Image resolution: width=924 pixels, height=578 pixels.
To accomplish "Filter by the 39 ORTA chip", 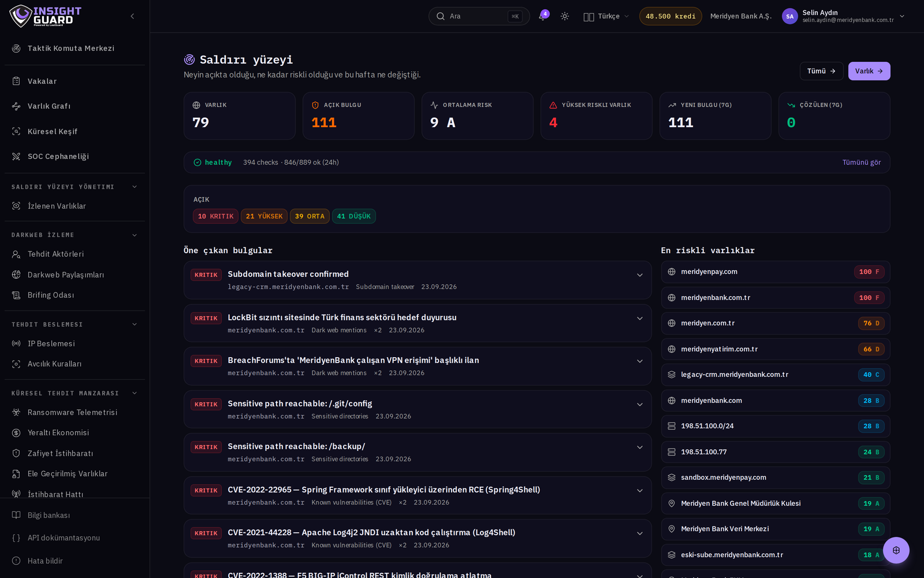I will tap(310, 216).
